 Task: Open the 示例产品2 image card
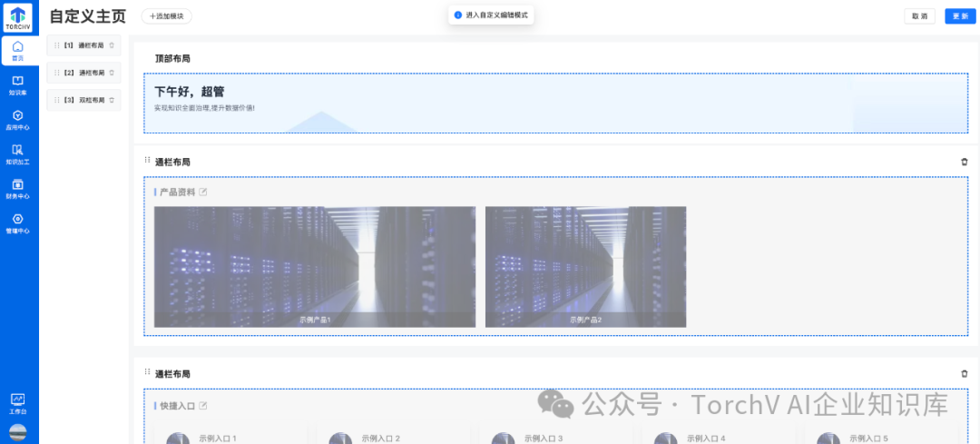pyautogui.click(x=585, y=266)
